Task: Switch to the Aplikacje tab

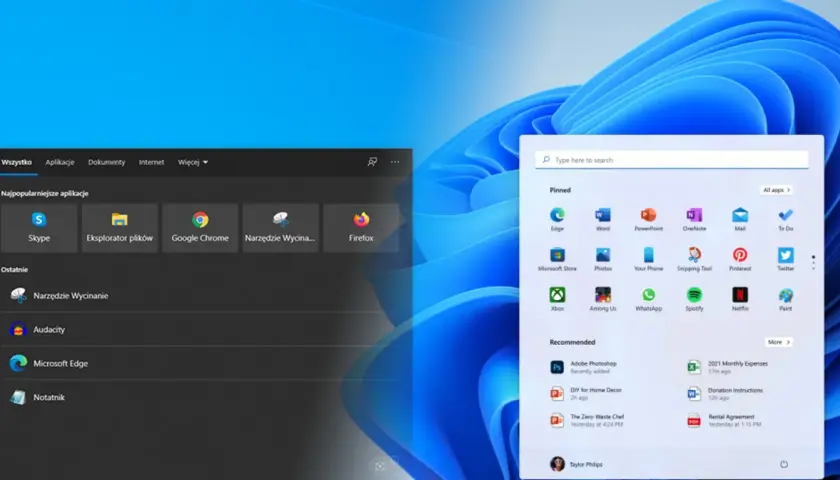Action: (x=60, y=162)
